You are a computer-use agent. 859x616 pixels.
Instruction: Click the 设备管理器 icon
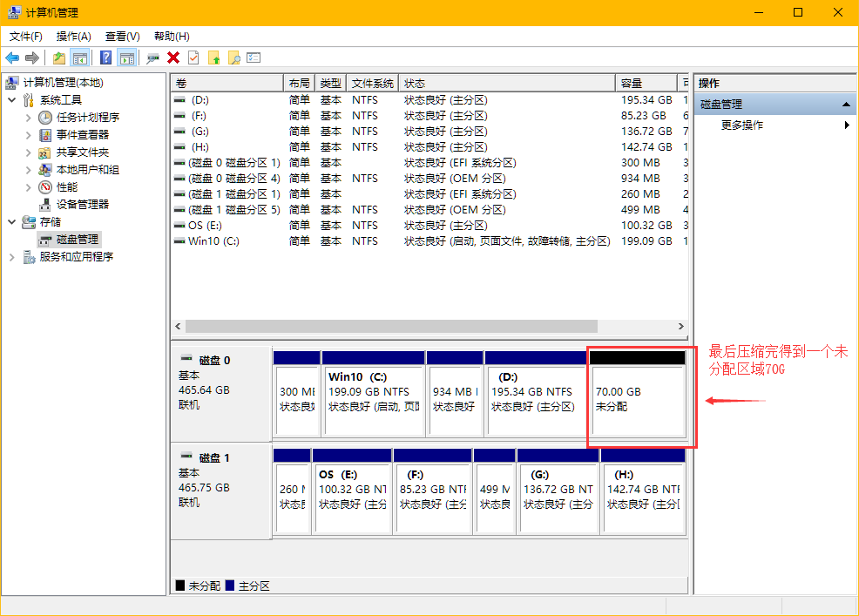(x=45, y=205)
